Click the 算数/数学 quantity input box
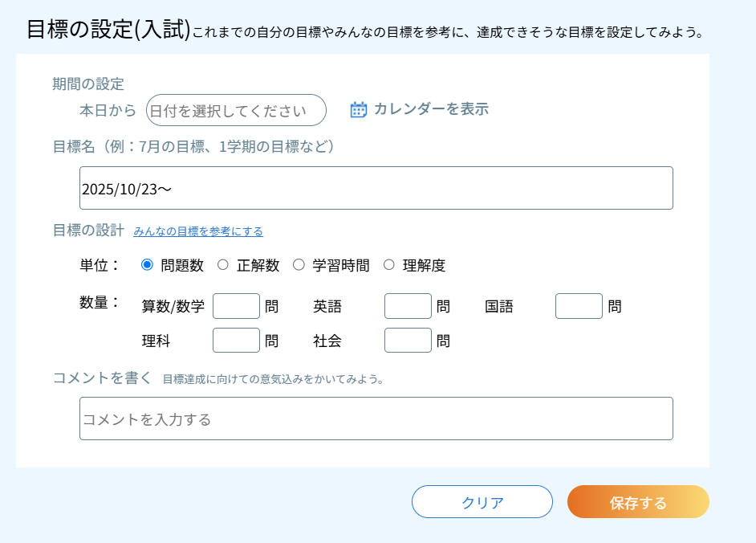This screenshot has width=756, height=543. pyautogui.click(x=236, y=306)
